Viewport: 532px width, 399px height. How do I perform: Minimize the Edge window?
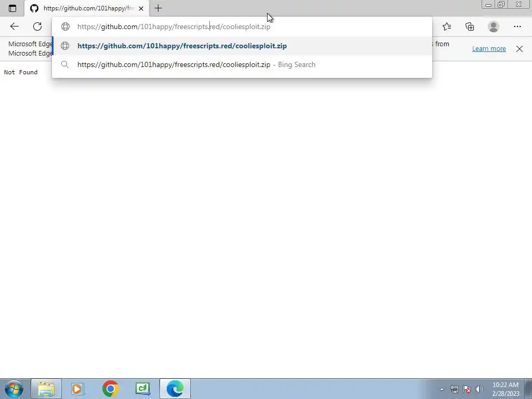coord(488,4)
